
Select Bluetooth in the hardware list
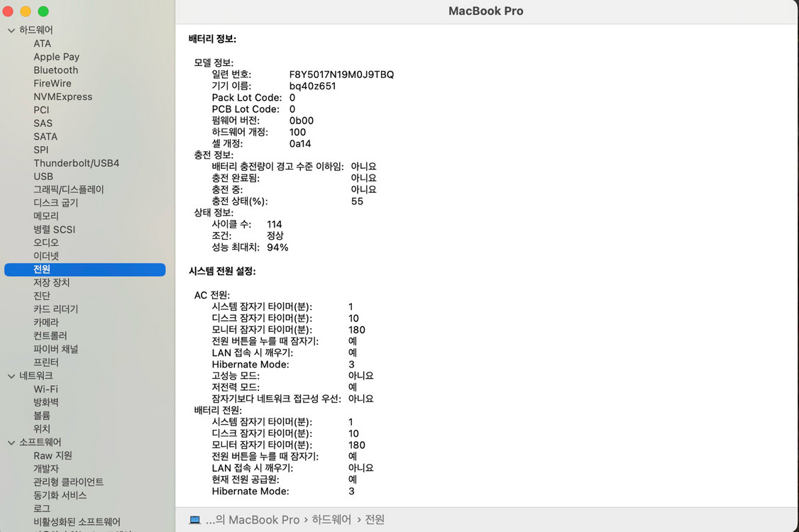(55, 70)
